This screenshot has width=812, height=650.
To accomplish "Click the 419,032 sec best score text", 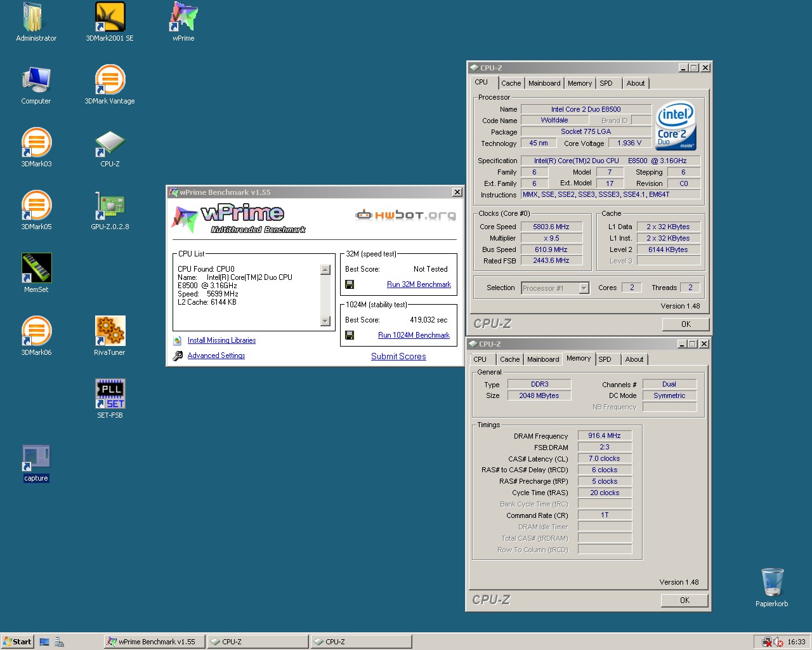I will click(428, 320).
